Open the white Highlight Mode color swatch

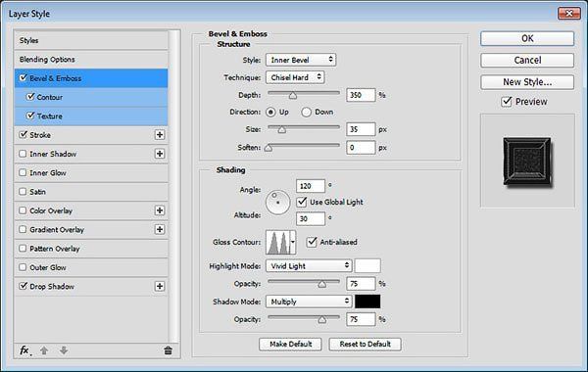click(367, 265)
